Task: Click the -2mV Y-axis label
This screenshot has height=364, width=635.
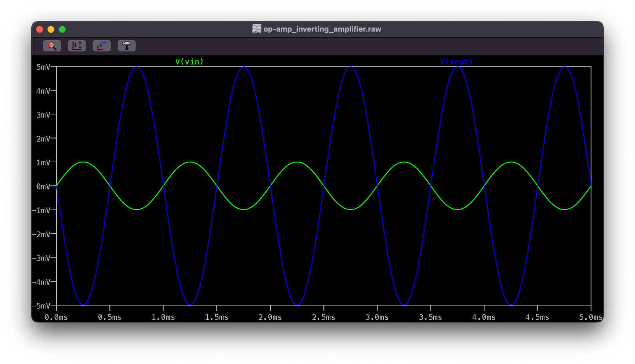Action: point(41,234)
